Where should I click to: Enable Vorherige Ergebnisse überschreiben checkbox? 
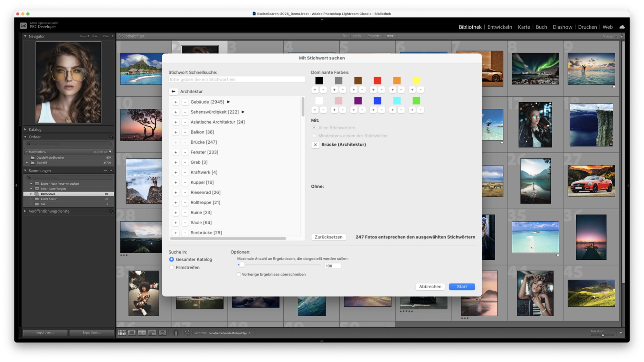pos(239,274)
